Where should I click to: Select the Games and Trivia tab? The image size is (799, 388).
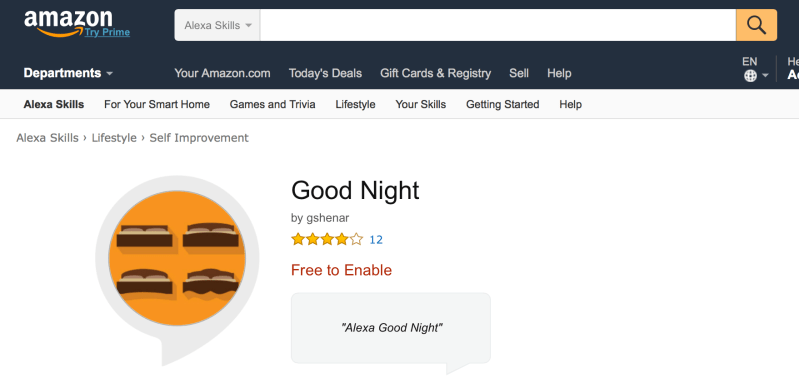coord(272,104)
